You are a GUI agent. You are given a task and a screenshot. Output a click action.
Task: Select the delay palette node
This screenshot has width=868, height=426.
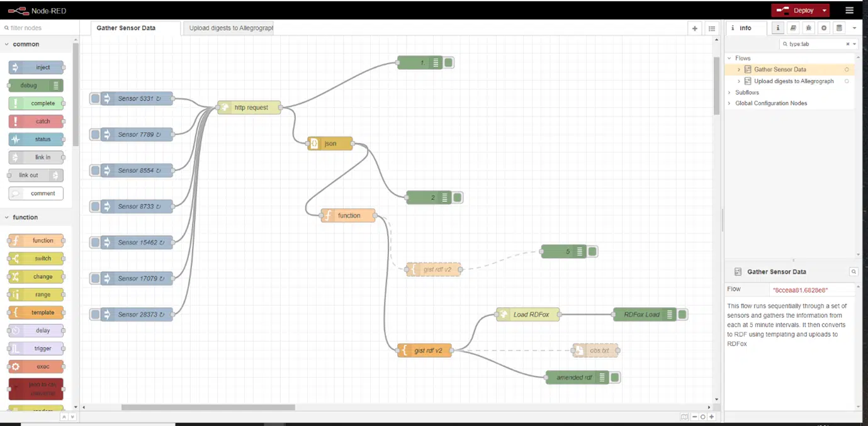pyautogui.click(x=36, y=330)
